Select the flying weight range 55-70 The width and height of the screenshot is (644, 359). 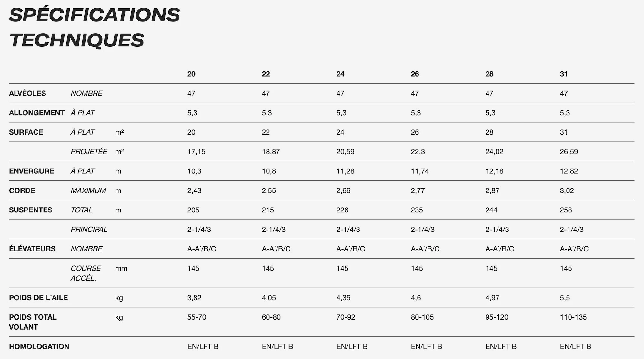pyautogui.click(x=196, y=317)
